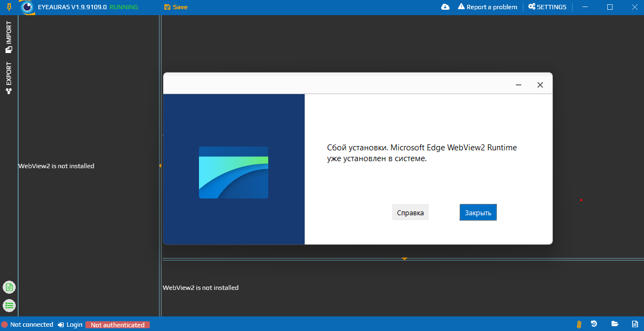Click the 'Сбой установки' error message
Viewport: 644px width, 331px height.
(x=422, y=153)
